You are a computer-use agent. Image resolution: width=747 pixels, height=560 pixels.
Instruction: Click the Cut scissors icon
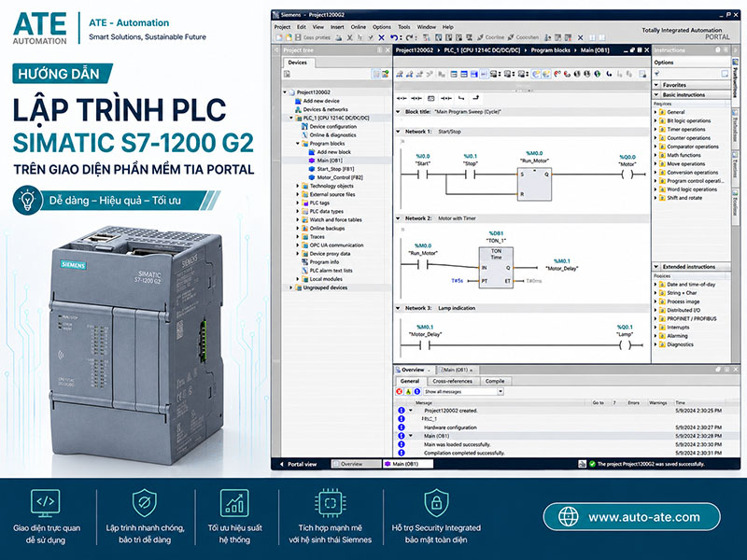pos(349,37)
